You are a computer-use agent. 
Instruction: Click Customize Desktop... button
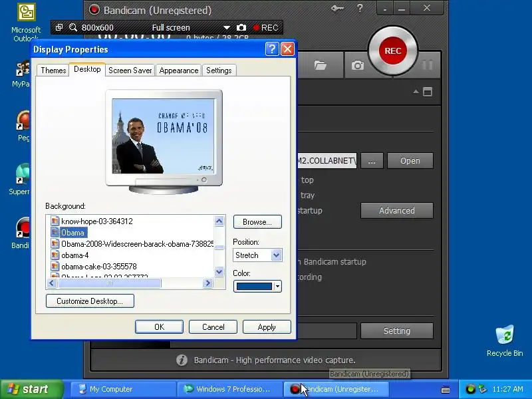(90, 301)
